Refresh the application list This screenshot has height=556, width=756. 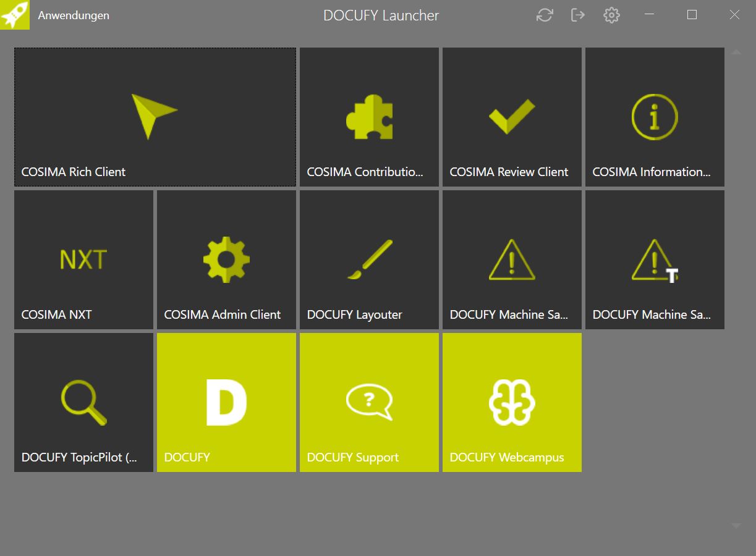pos(545,15)
